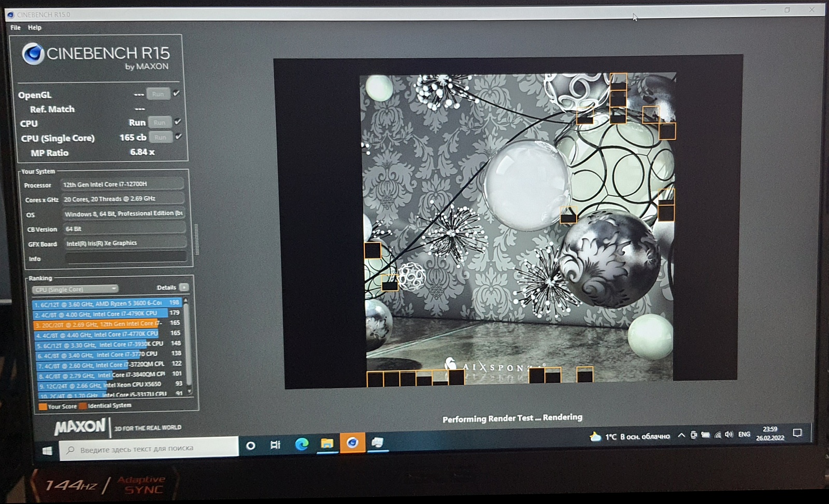The height and width of the screenshot is (504, 829).
Task: Open the CPU (Single Core) ranking dropdown
Action: (x=75, y=289)
